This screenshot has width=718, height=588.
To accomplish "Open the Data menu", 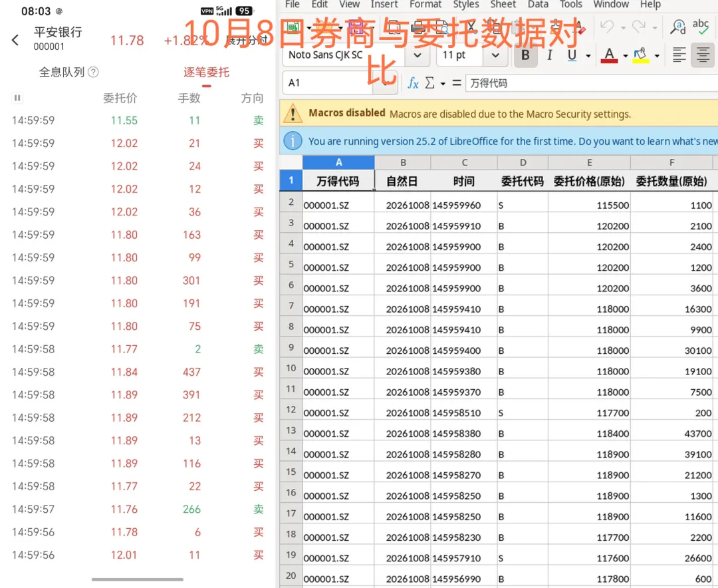I will [x=538, y=5].
